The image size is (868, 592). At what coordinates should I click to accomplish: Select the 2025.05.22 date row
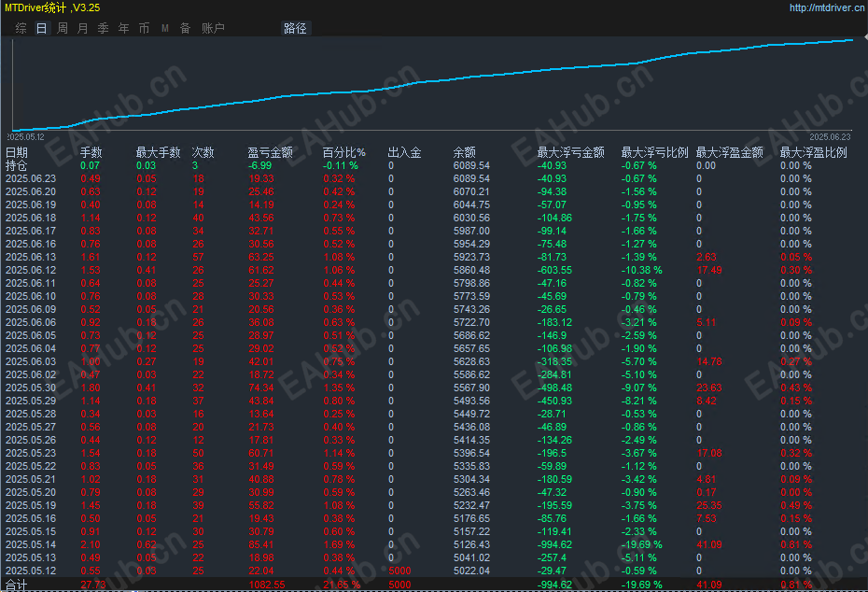click(31, 466)
